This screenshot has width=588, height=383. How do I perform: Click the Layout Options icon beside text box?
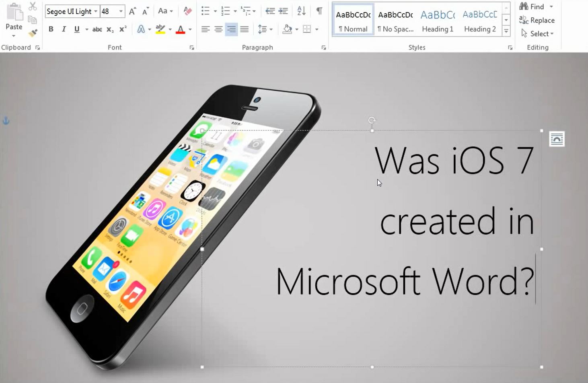tap(557, 139)
